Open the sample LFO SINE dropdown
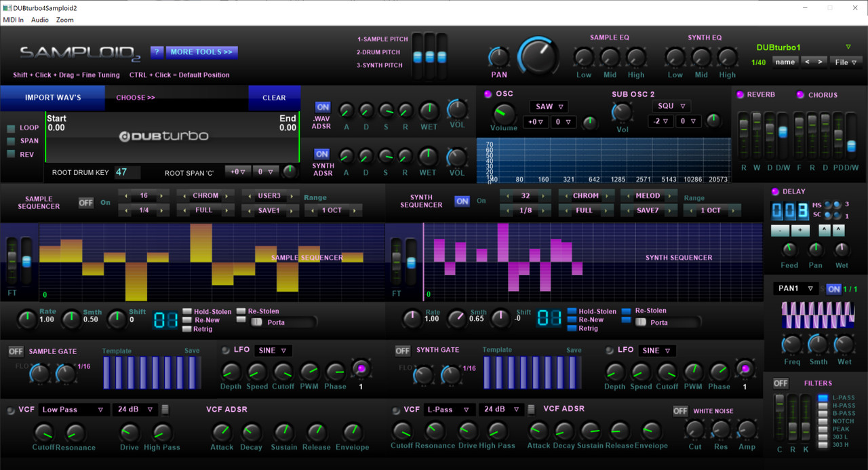868x470 pixels. click(x=273, y=351)
